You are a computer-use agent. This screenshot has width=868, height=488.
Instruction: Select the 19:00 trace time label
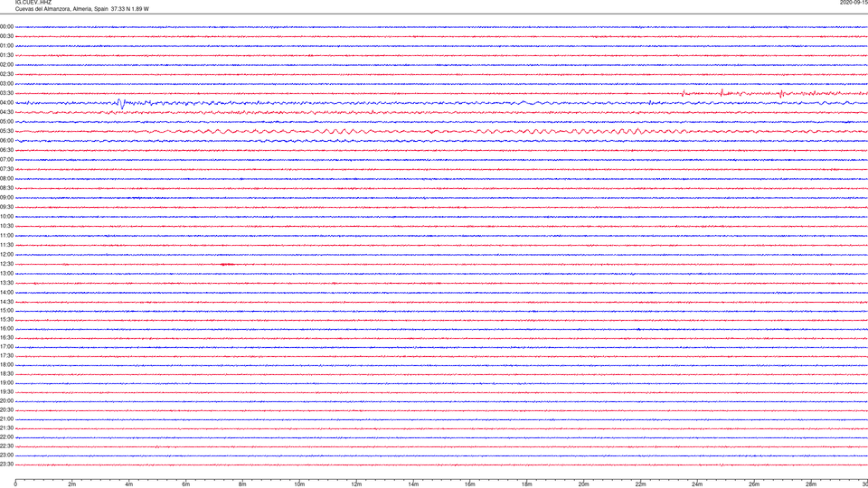(6, 383)
